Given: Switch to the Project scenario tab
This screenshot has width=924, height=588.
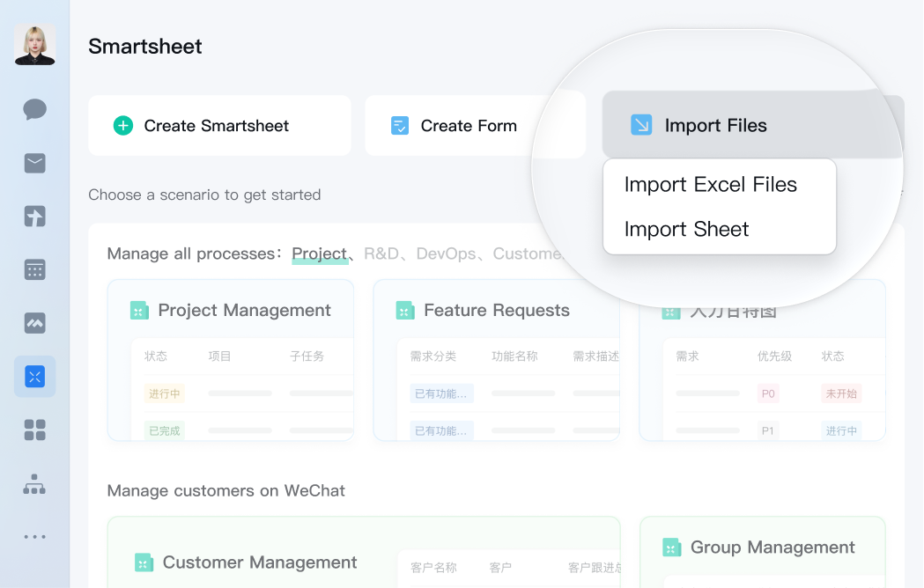Looking at the screenshot, I should click(319, 254).
